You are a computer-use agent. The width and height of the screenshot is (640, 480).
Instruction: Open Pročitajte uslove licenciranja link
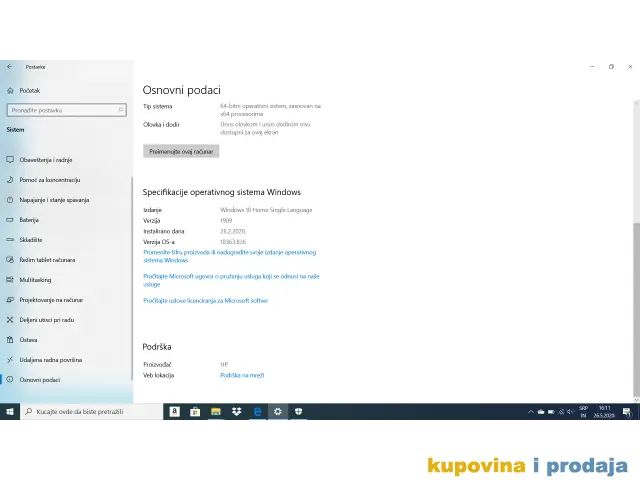[x=206, y=301]
